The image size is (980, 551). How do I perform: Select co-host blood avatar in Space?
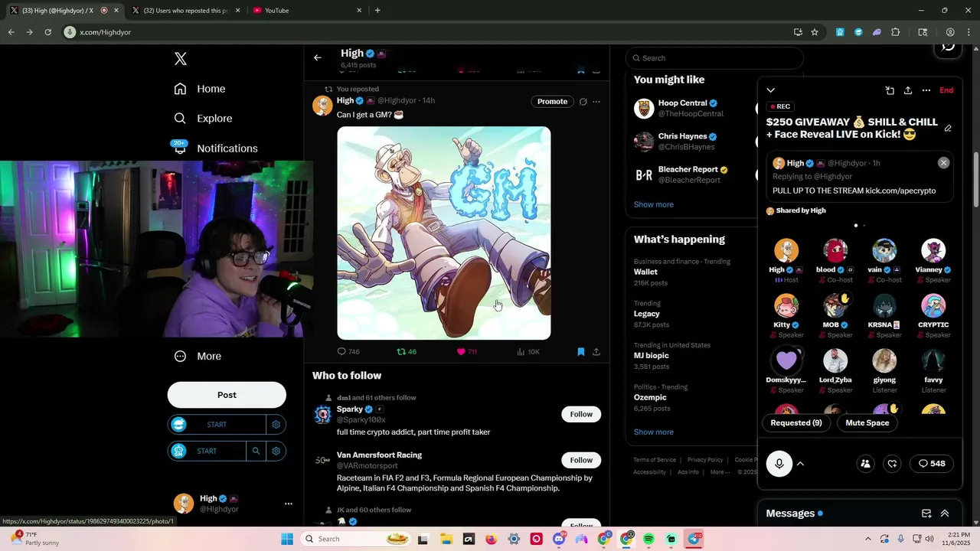835,251
